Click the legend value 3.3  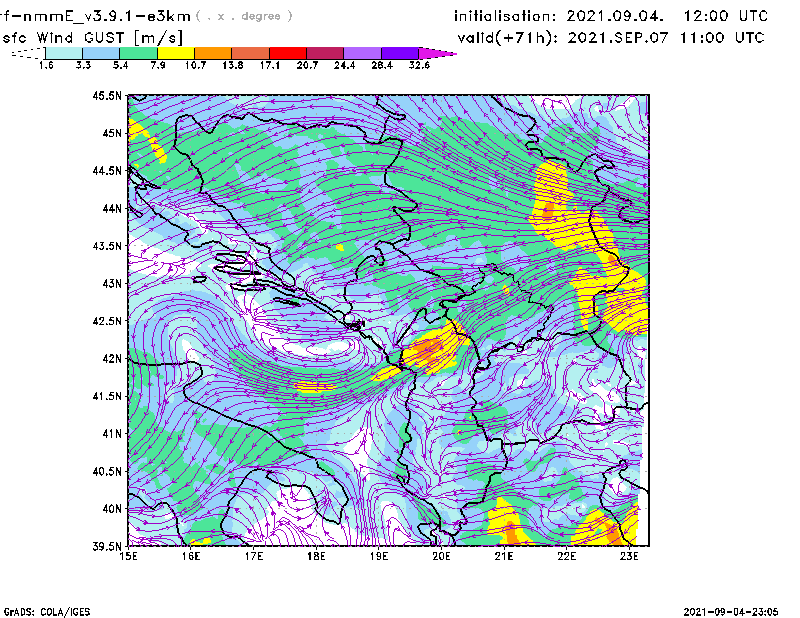click(x=83, y=65)
